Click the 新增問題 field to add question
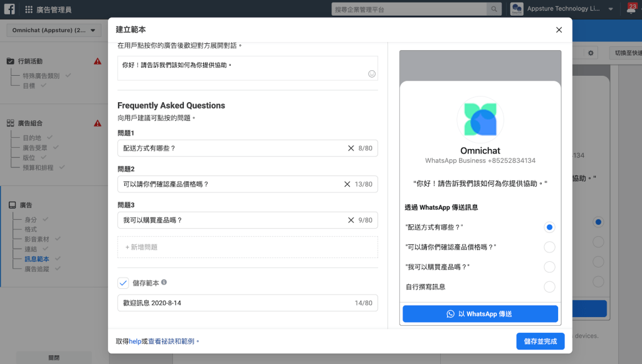 pyautogui.click(x=247, y=247)
